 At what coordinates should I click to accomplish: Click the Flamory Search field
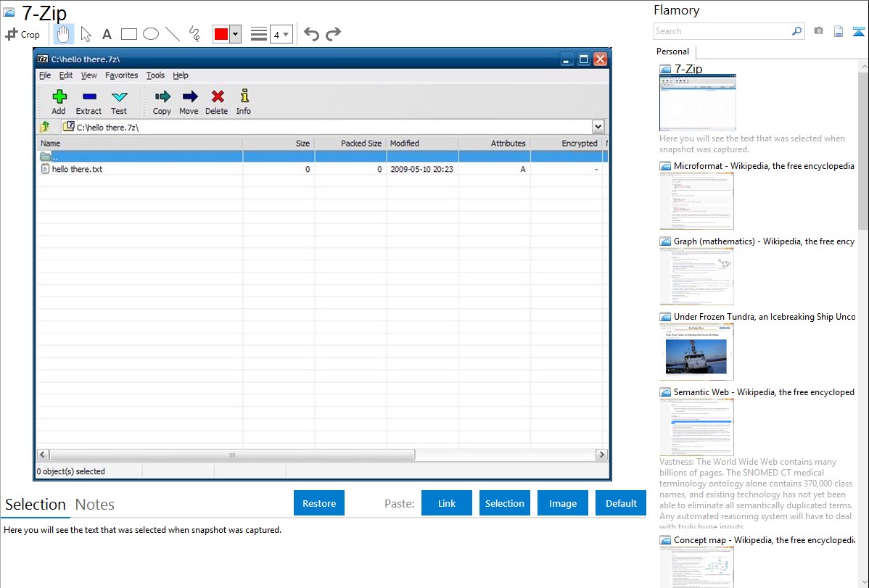(x=722, y=31)
